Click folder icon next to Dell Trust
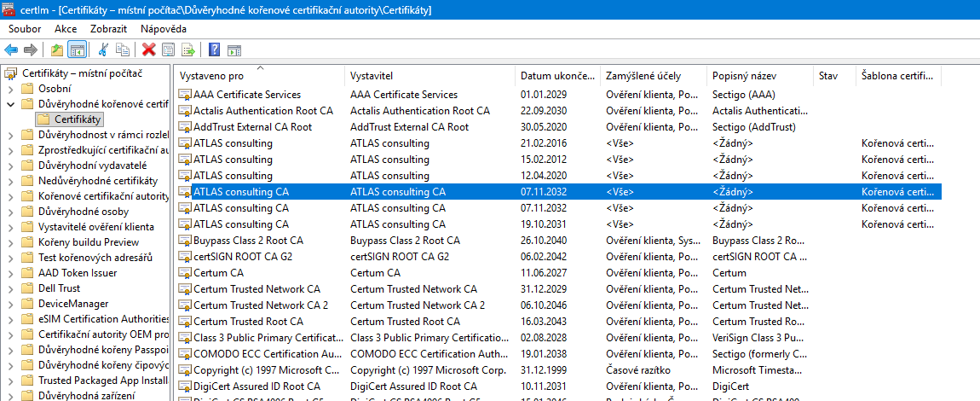The height and width of the screenshot is (401, 980). pyautogui.click(x=27, y=288)
